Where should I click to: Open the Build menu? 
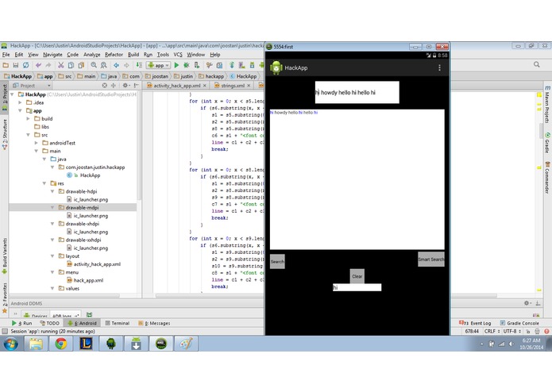133,55
